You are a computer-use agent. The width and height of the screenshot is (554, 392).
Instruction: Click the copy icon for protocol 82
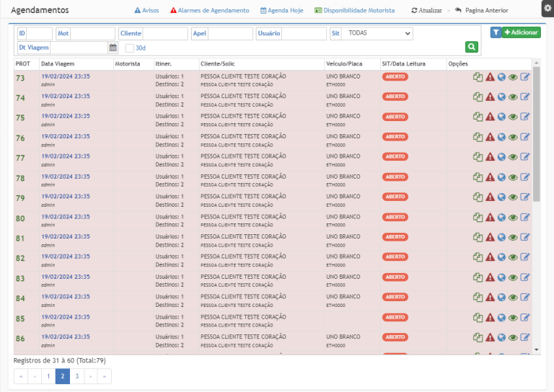478,258
